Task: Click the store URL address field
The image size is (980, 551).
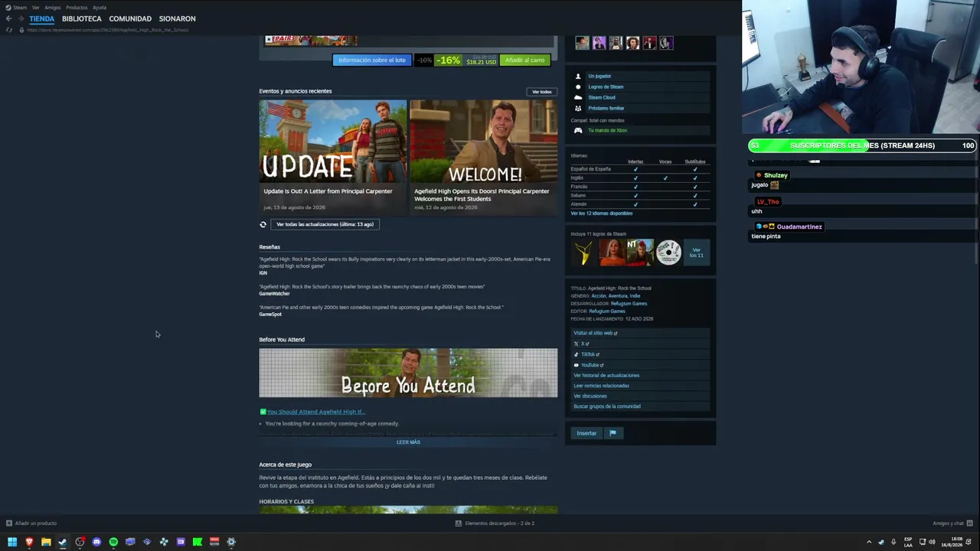Action: pos(107,30)
